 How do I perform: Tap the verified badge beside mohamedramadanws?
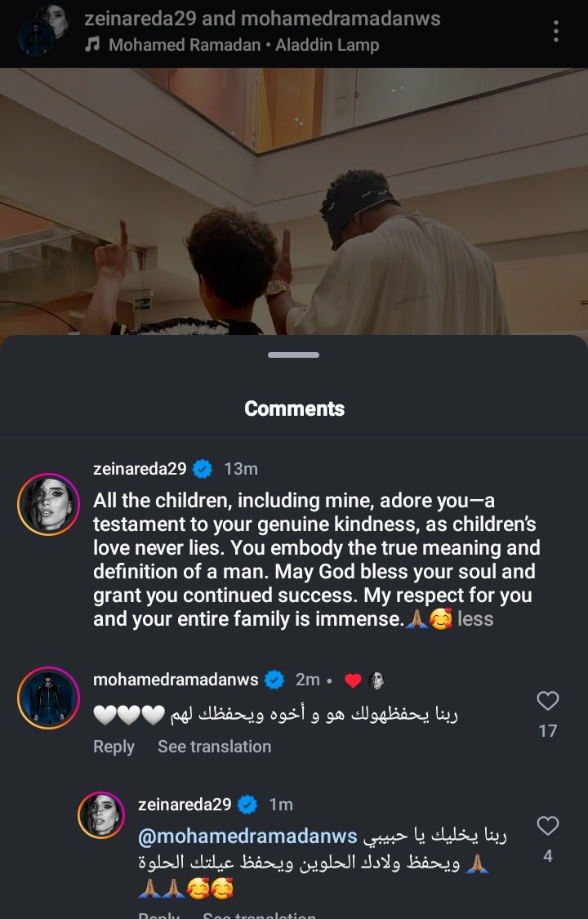point(275,680)
